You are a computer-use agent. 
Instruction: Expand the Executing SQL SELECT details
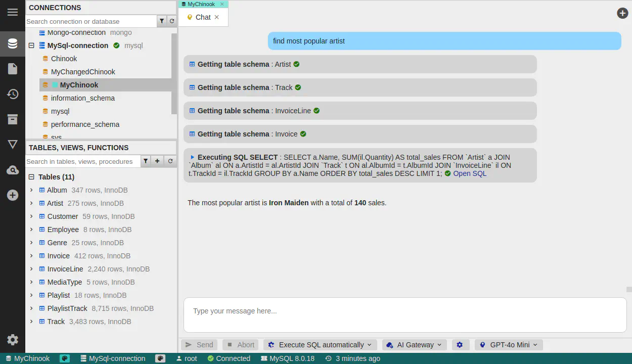click(192, 157)
